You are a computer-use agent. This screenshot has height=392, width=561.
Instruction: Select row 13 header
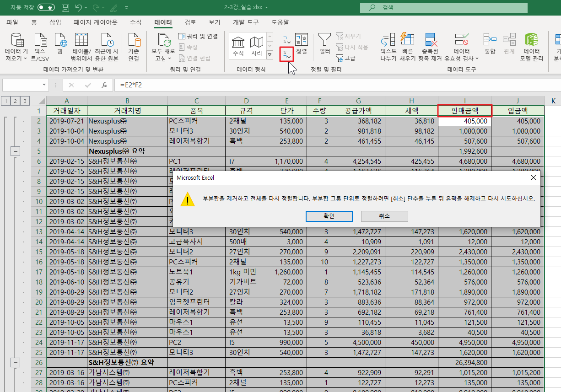[x=39, y=231]
